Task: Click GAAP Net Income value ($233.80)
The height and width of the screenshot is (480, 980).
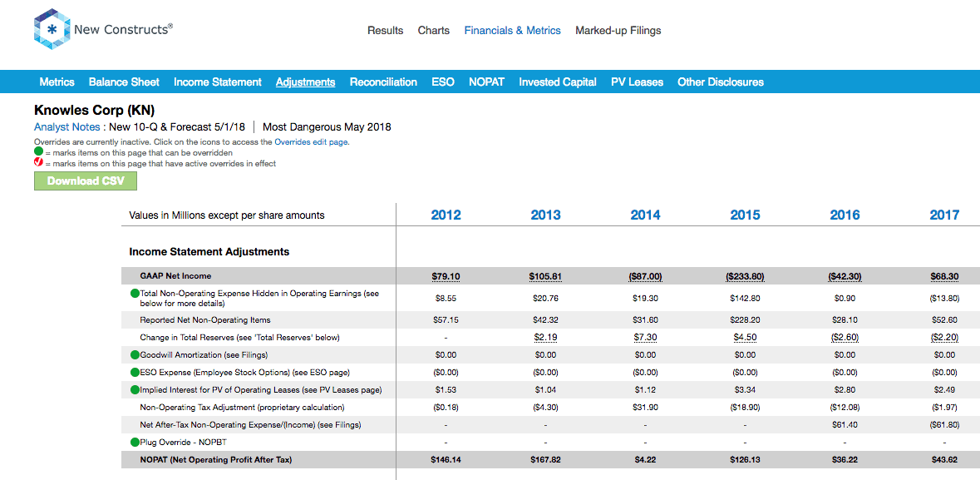Action: [745, 276]
